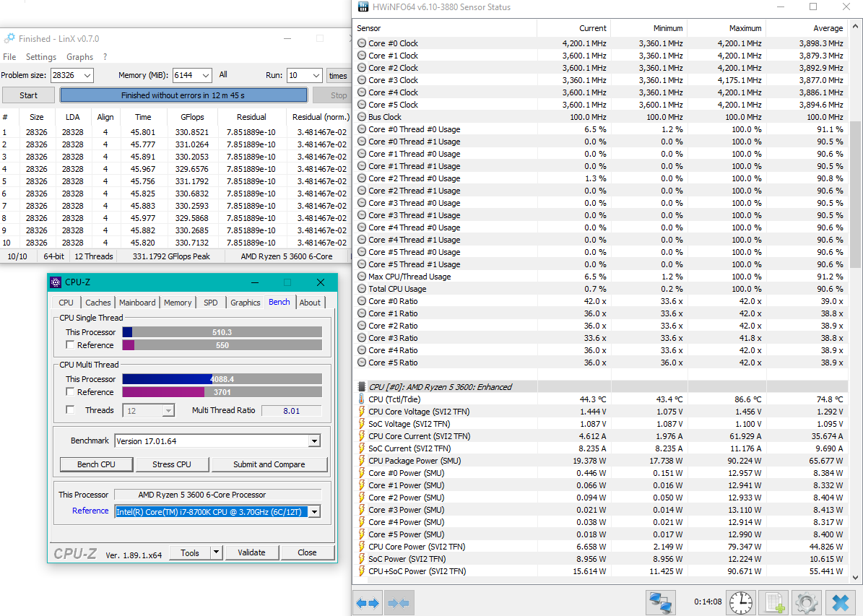
Task: Click the Average column header in HWiNFO
Action: pos(807,28)
